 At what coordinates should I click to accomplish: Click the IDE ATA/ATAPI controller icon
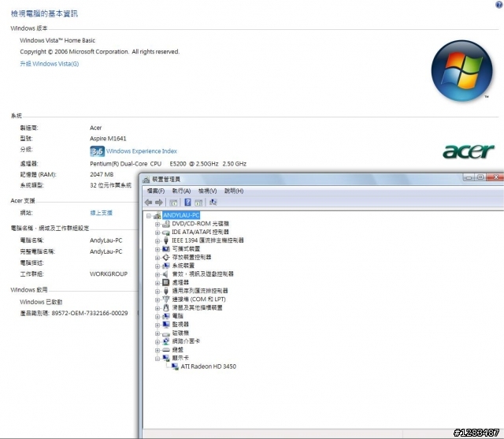click(166, 233)
